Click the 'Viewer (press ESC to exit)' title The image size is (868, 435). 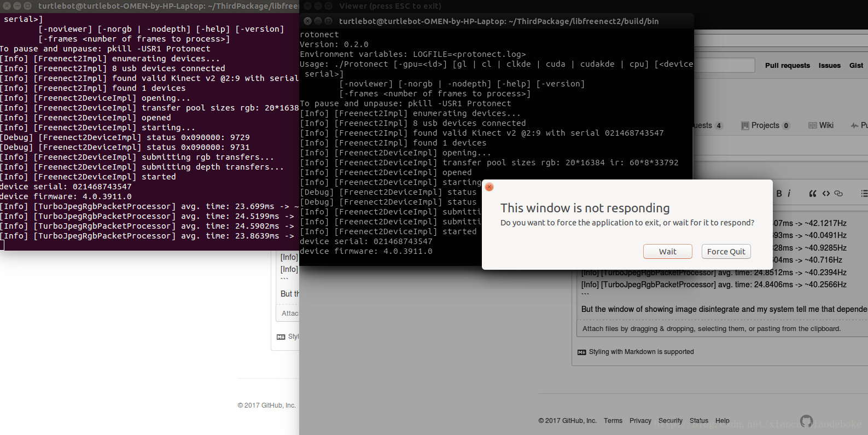[390, 6]
